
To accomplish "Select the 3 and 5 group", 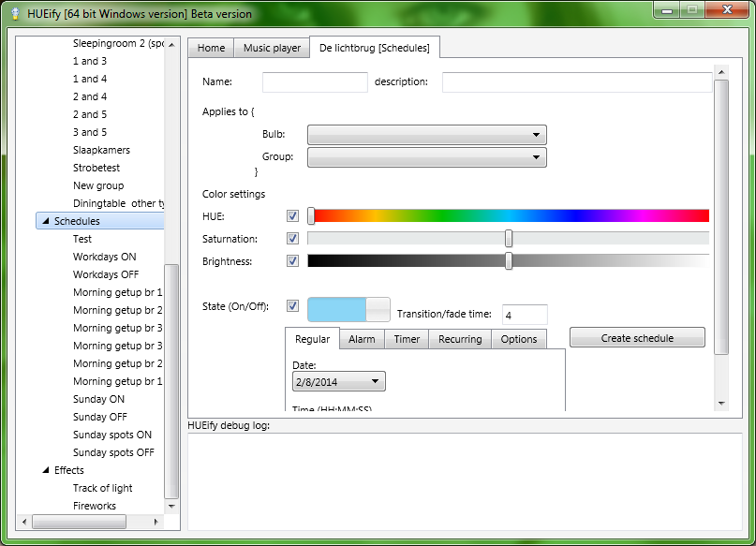I will pos(90,132).
